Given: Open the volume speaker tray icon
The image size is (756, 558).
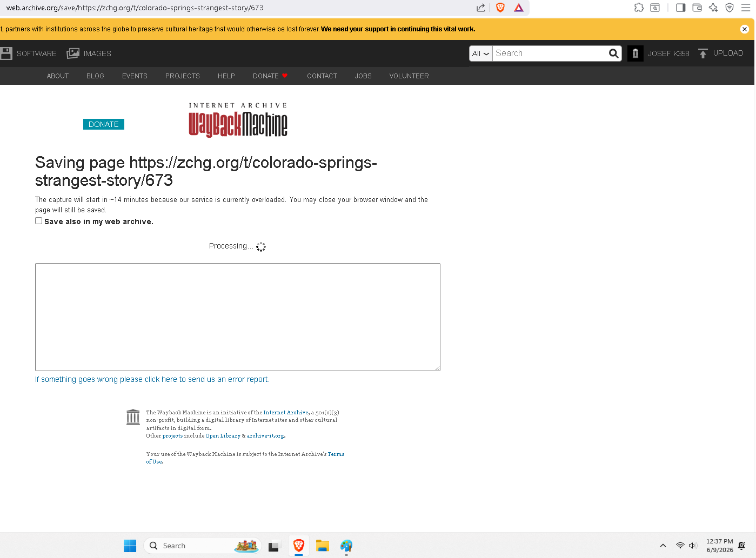Looking at the screenshot, I should (x=693, y=546).
